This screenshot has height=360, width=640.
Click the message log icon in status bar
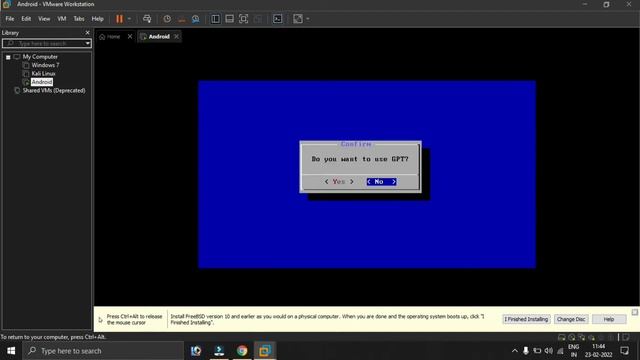coord(626,337)
